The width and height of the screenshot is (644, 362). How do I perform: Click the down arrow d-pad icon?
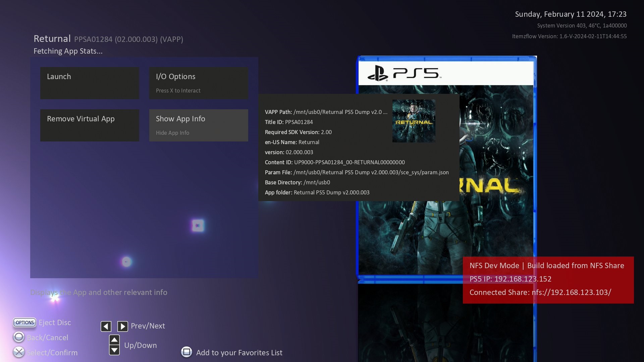click(x=114, y=350)
